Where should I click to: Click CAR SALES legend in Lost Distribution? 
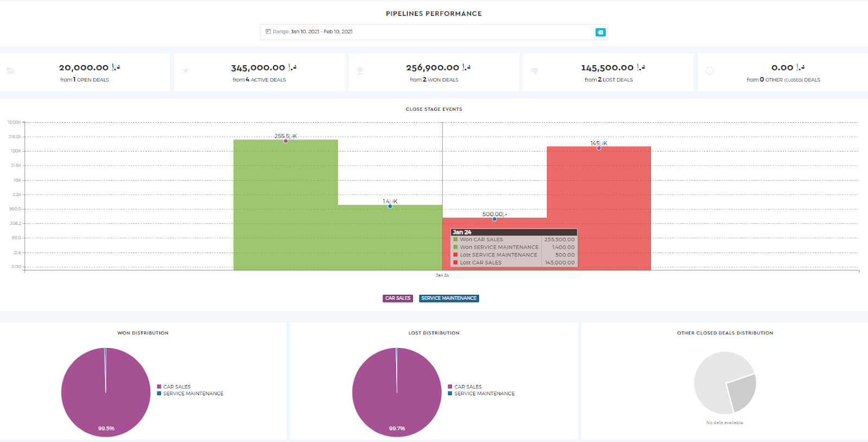(x=465, y=387)
